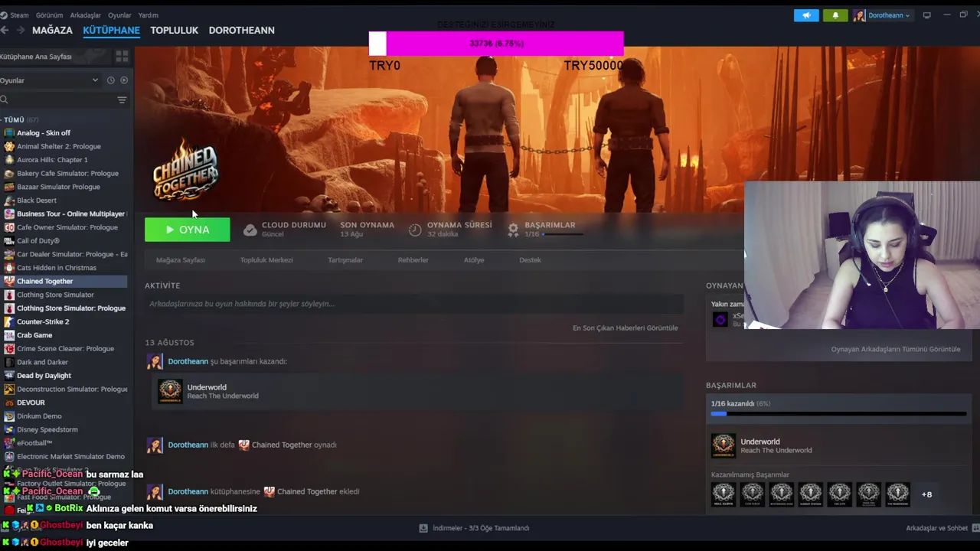This screenshot has height=551, width=980.
Task: Click the downloads status icon
Action: click(423, 528)
